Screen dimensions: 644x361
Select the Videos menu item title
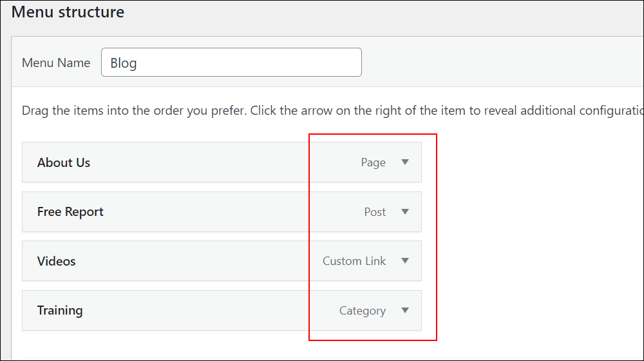pos(56,261)
